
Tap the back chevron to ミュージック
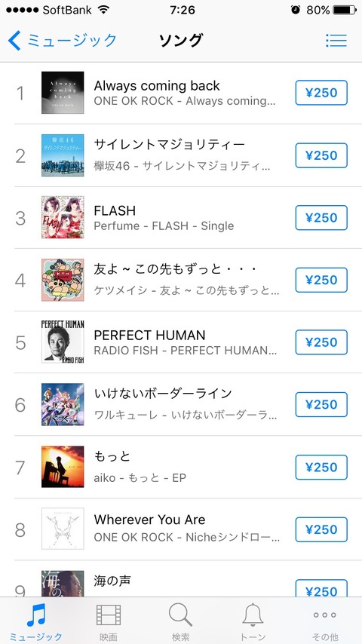14,41
